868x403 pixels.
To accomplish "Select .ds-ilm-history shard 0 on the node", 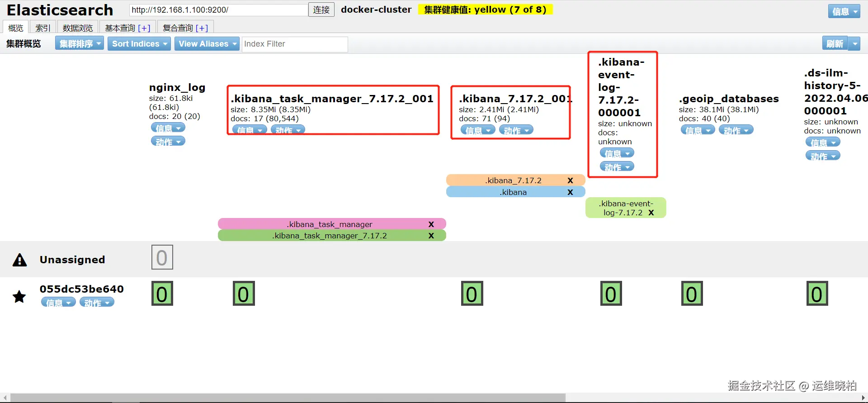I will (817, 294).
